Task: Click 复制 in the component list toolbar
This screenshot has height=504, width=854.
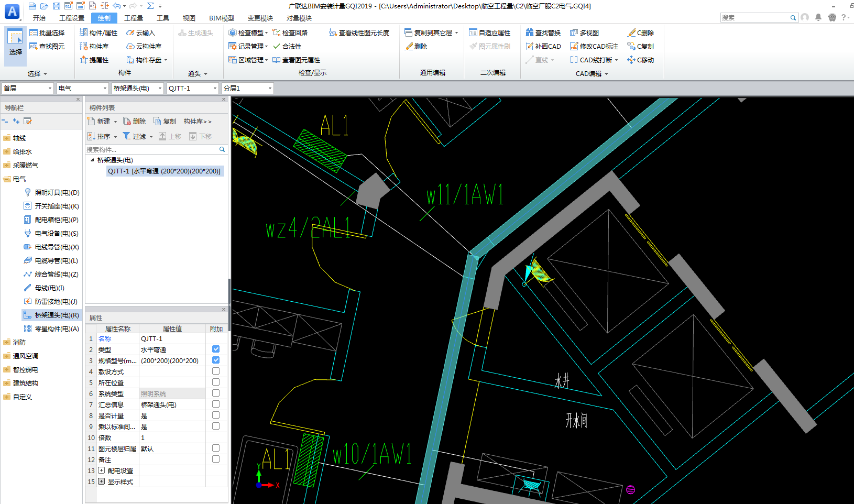Action: tap(165, 121)
